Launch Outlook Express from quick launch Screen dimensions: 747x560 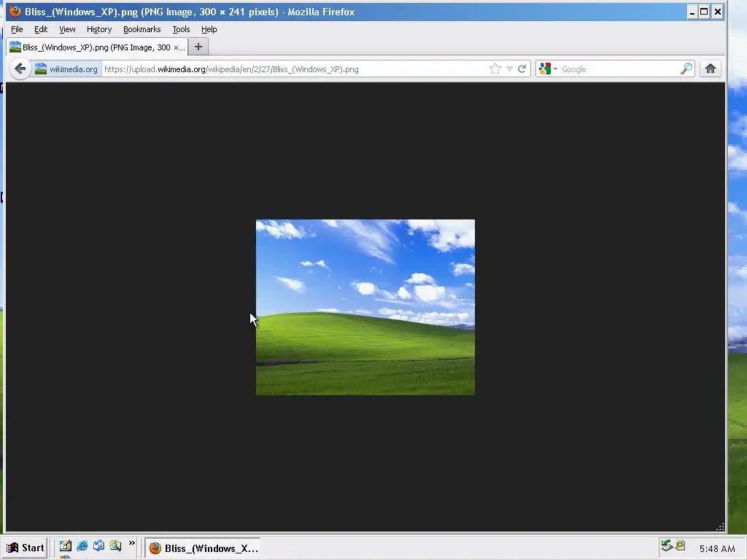coord(98,545)
